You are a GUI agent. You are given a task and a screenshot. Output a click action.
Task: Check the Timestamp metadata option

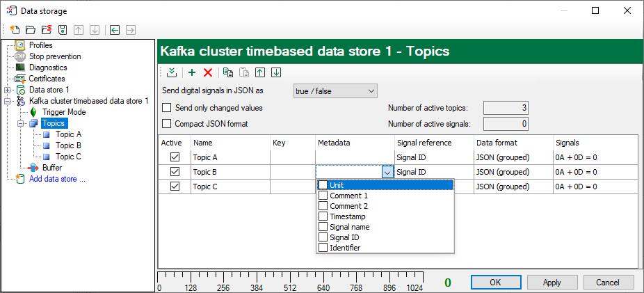[x=323, y=216]
